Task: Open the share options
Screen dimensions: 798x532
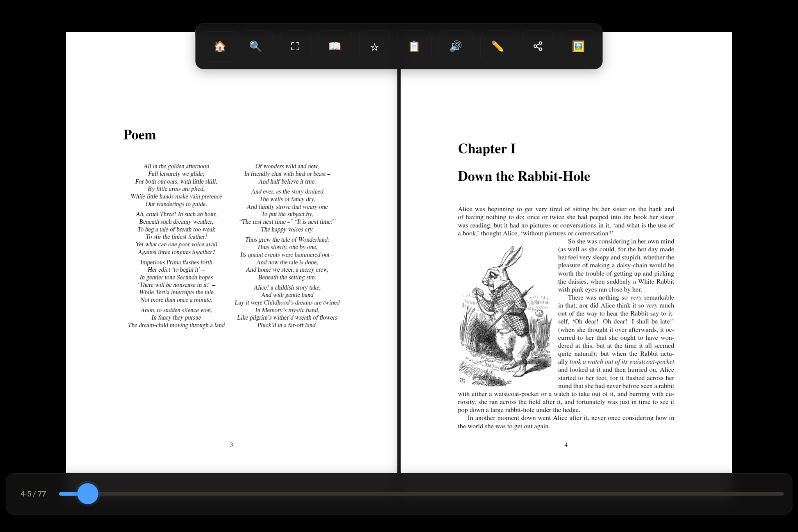Action: (538, 46)
